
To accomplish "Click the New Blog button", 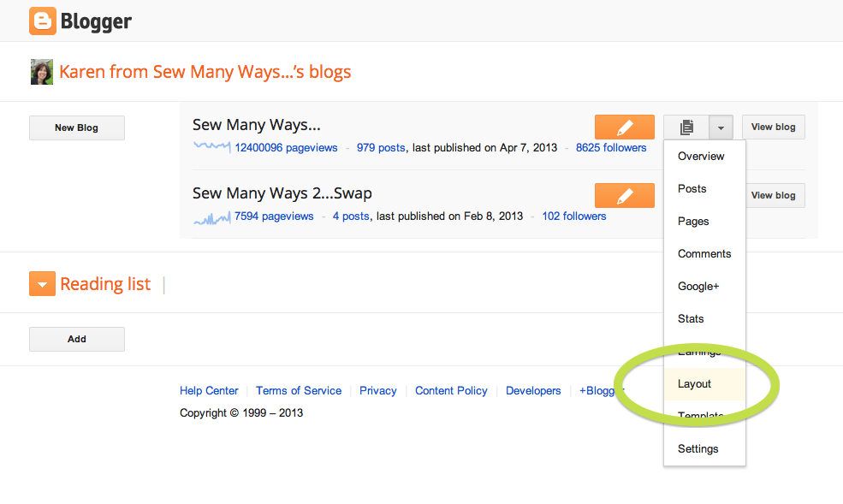I will [76, 127].
